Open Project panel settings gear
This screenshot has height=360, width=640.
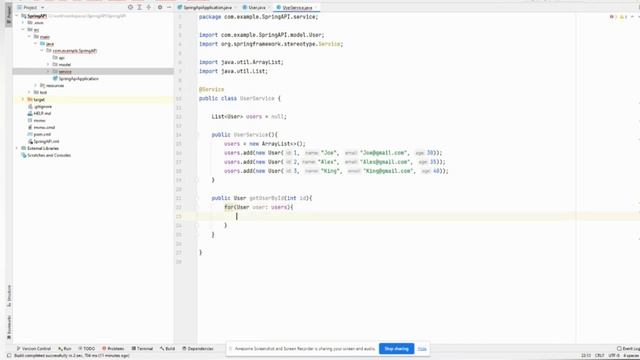(160, 7)
